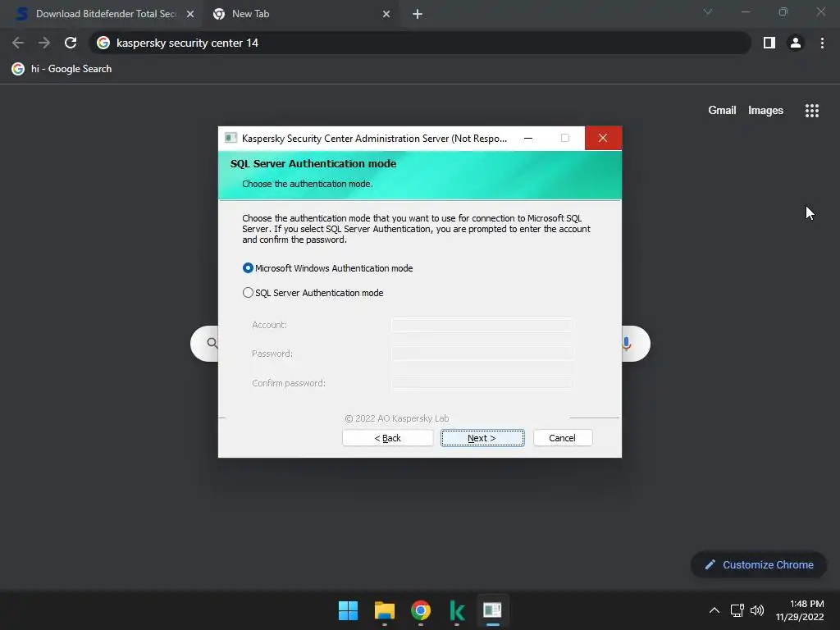Screen dimensions: 840x630
Task: Click the Next button in installer
Action: [x=482, y=438]
